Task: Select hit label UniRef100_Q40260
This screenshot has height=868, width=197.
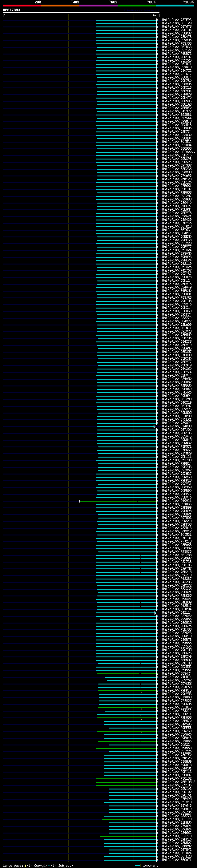Action: tap(177, 369)
